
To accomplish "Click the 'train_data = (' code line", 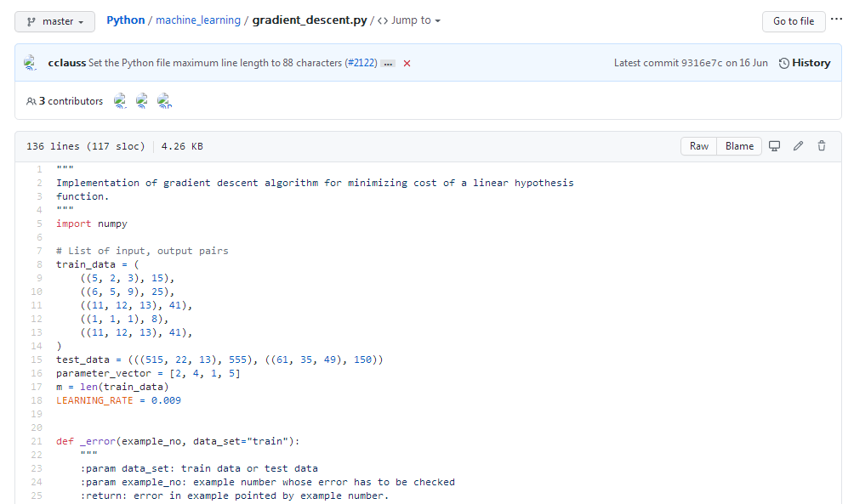I will point(98,264).
